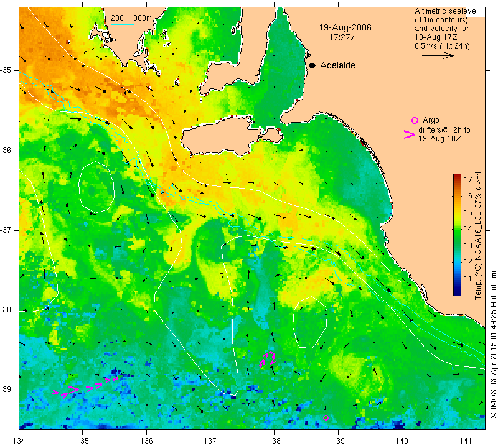Click the cyan depth contour legend line

pos(122,24)
